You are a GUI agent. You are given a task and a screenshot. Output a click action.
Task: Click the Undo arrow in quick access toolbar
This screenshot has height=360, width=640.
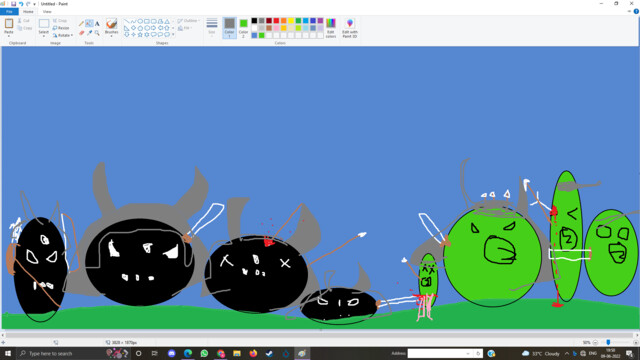coord(21,4)
